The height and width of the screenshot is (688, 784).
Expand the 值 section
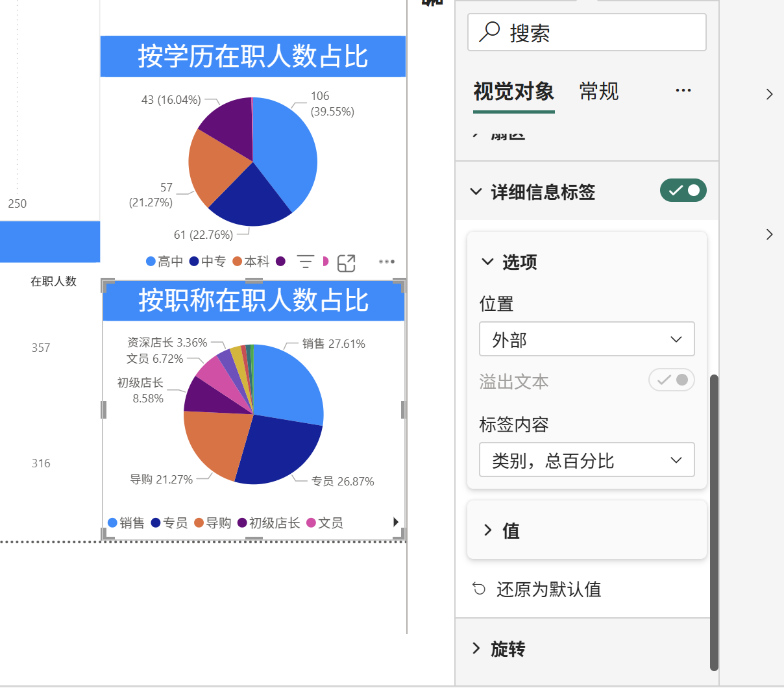510,531
